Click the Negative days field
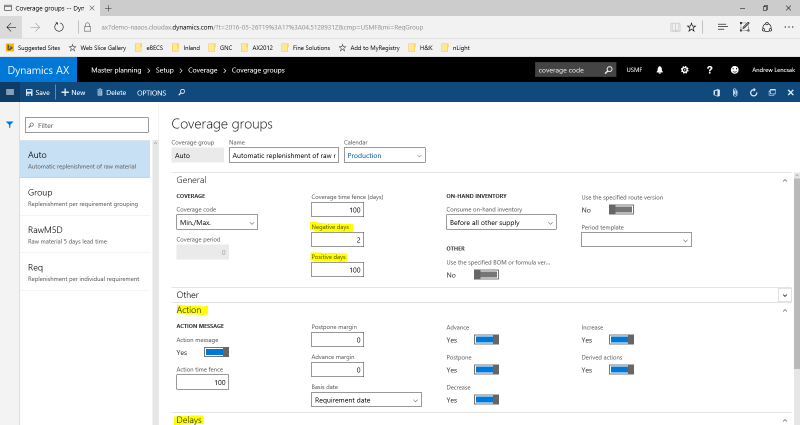This screenshot has width=800, height=425. tap(337, 240)
